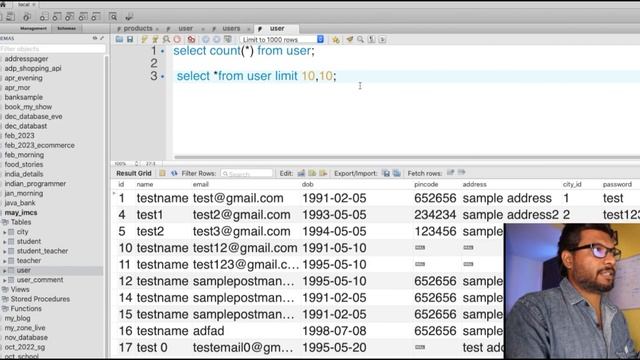Expand the teacher table node

4,261
